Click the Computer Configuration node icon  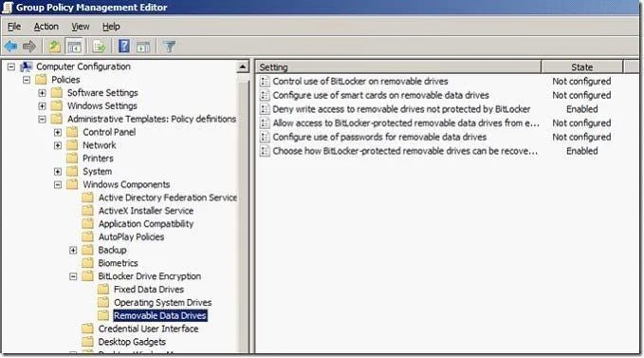point(27,66)
